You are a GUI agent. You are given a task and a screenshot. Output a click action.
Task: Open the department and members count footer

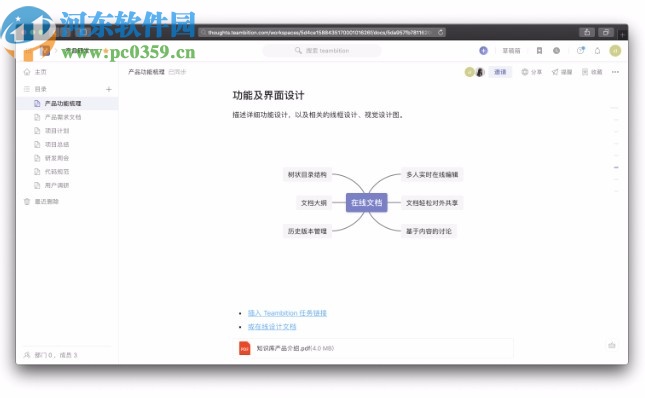51,355
